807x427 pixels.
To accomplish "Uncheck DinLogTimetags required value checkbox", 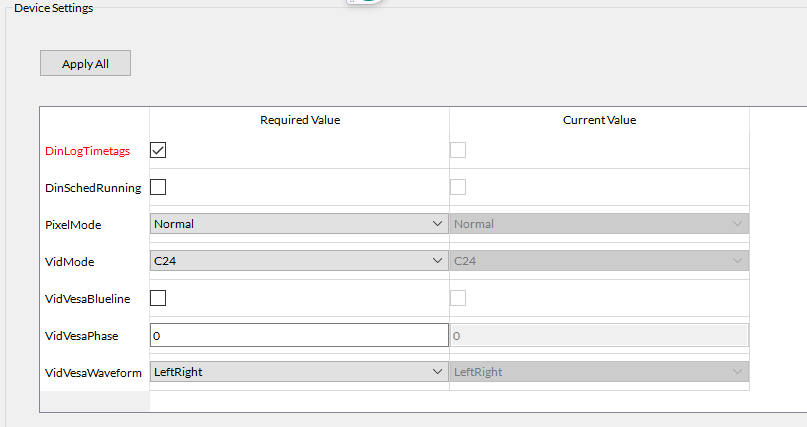I will [x=158, y=150].
